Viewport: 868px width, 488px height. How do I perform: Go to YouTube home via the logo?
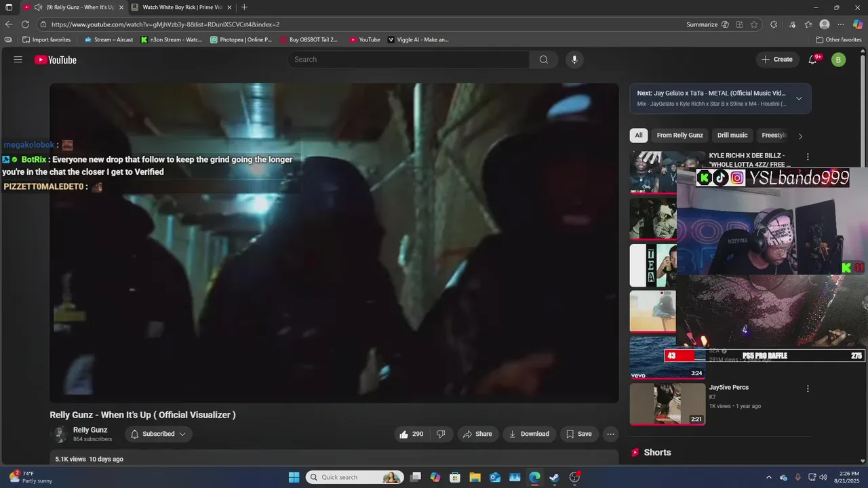pos(56,60)
